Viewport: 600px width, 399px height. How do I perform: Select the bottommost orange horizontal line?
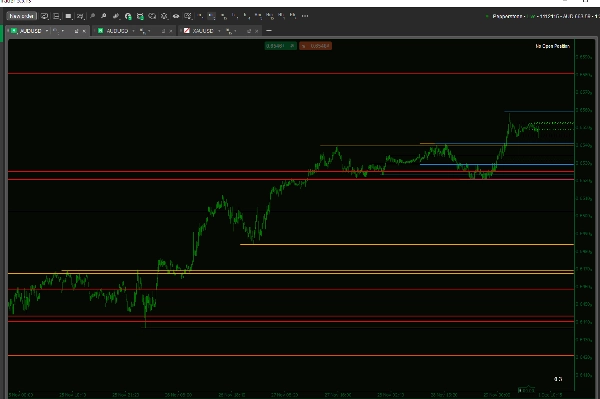click(291, 355)
